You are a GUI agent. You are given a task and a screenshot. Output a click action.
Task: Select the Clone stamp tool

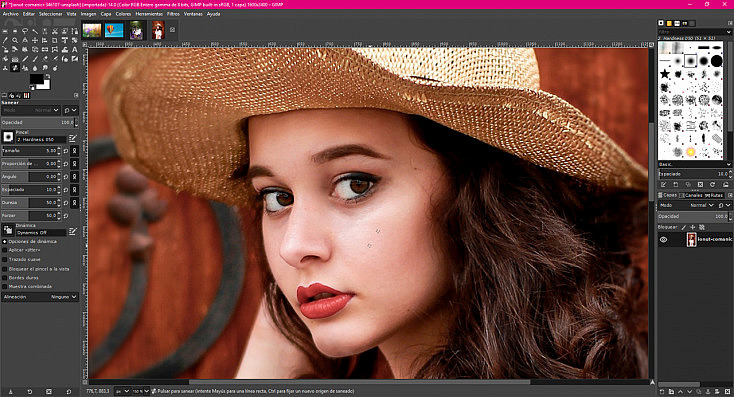click(5, 68)
